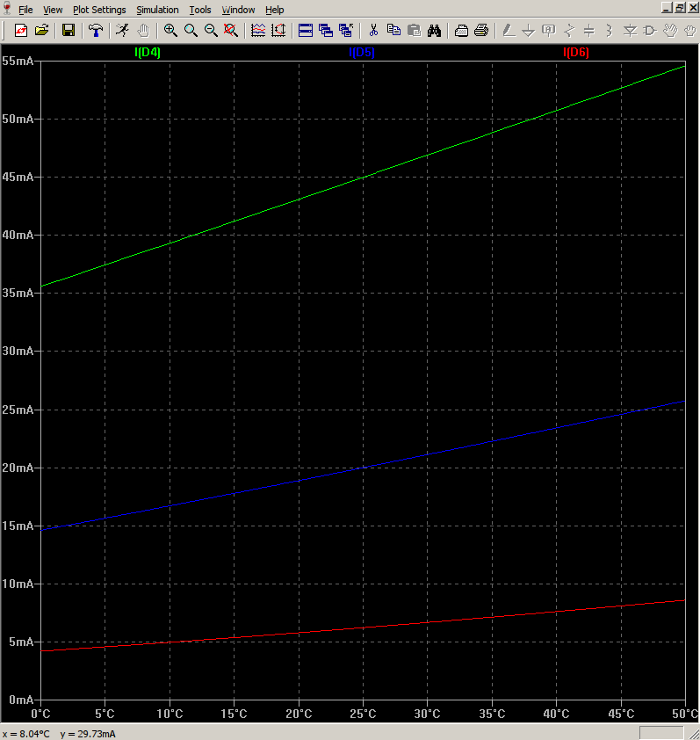Click the green I(D4) trace label
Screen dimensions: 700x740
(147, 53)
